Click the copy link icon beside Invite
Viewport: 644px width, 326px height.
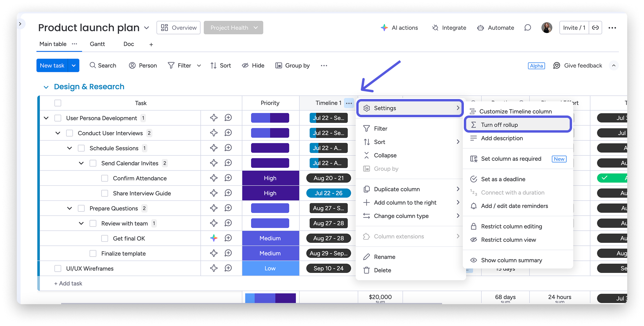[595, 28]
